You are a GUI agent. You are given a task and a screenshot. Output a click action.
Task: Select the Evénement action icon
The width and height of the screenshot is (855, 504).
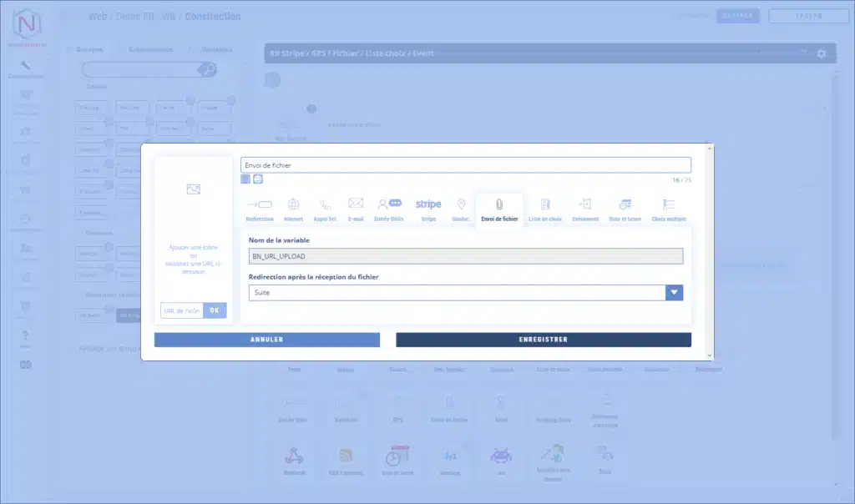pos(585,209)
